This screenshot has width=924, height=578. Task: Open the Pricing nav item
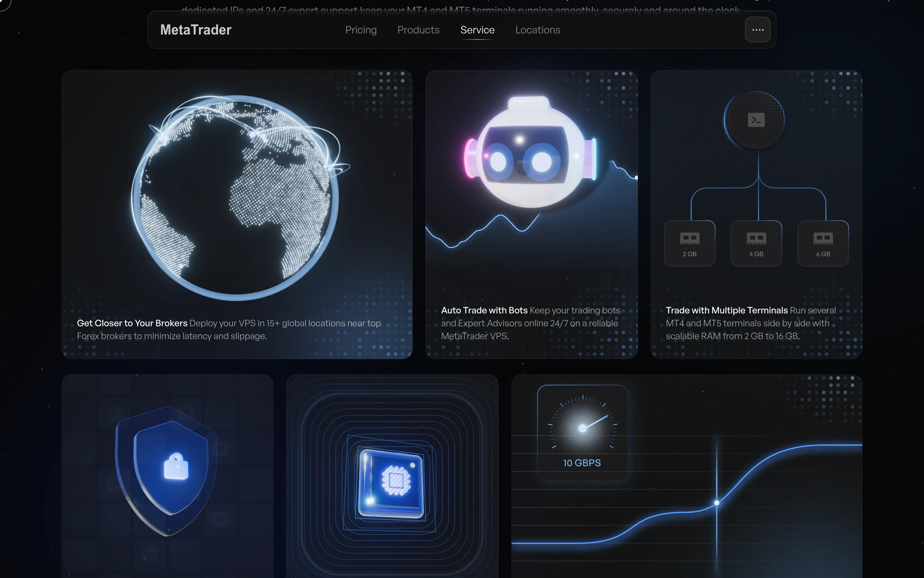(x=361, y=30)
